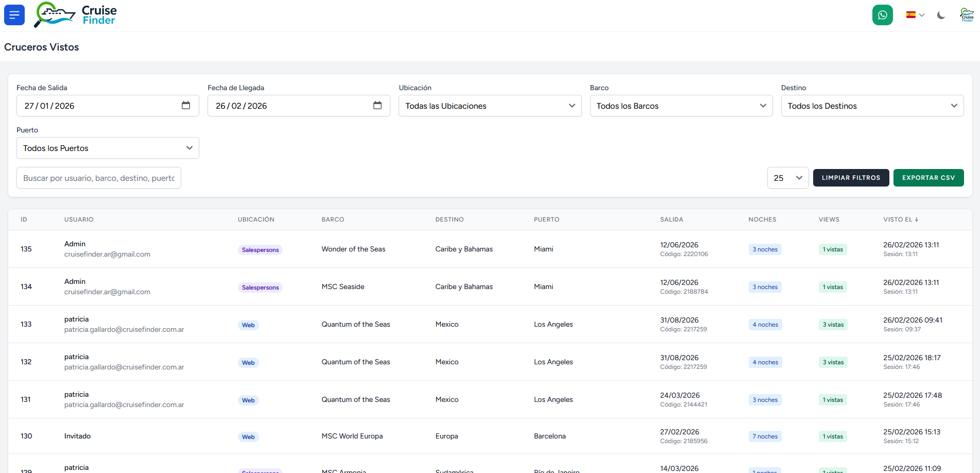Click the Exportar CSV button
Screen dimensions: 980x473
click(928, 178)
